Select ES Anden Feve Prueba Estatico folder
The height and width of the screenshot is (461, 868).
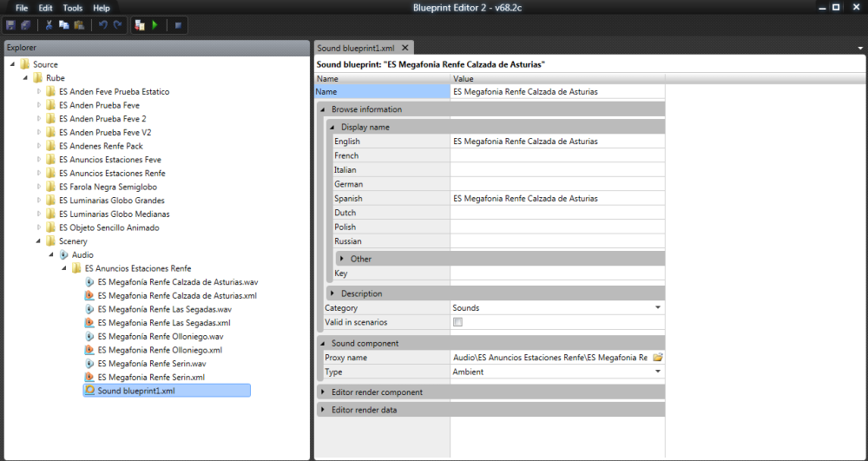(114, 92)
